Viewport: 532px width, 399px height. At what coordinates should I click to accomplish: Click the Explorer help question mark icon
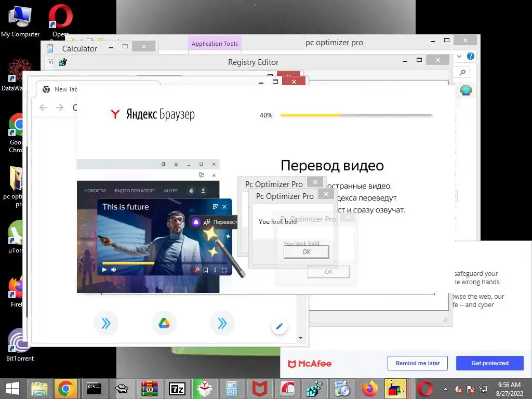[471, 56]
